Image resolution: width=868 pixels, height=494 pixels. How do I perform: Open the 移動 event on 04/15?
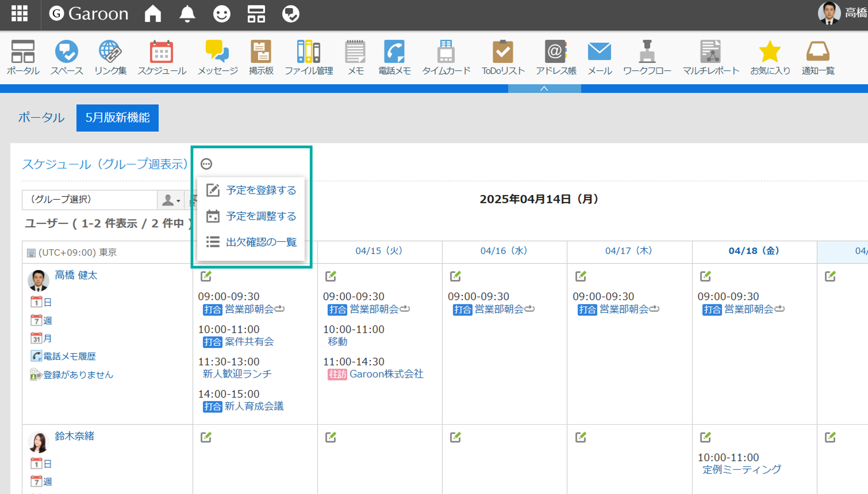coord(337,341)
